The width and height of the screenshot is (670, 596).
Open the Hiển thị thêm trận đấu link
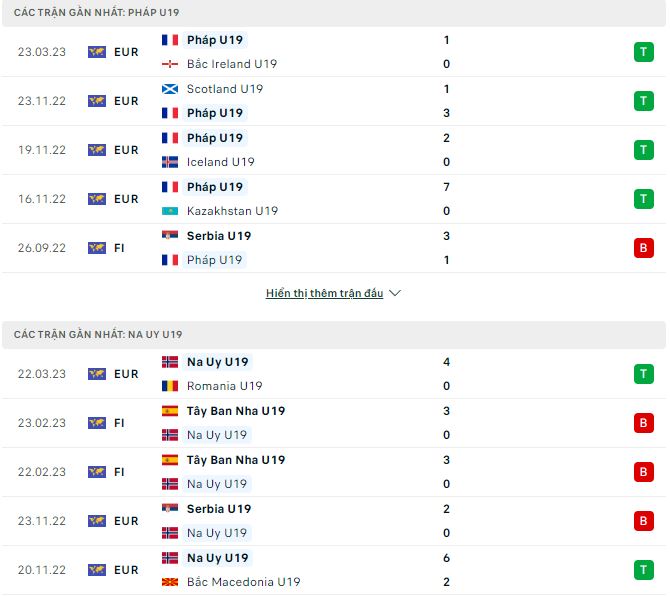pyautogui.click(x=324, y=294)
